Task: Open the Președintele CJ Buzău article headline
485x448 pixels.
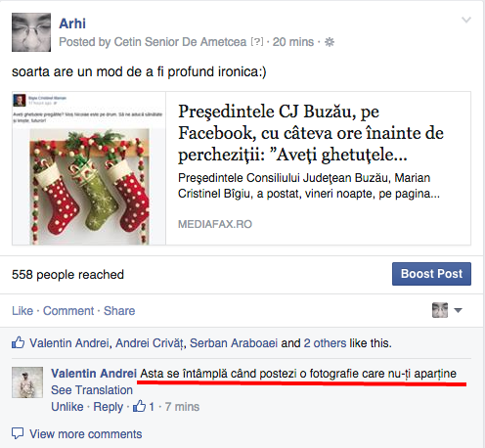Action: (x=311, y=133)
